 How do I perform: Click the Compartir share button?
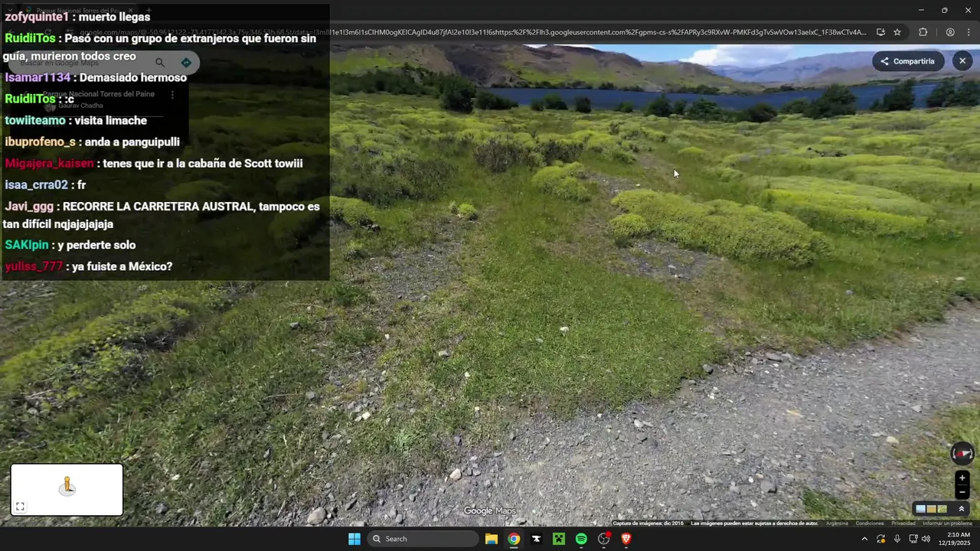(x=907, y=61)
